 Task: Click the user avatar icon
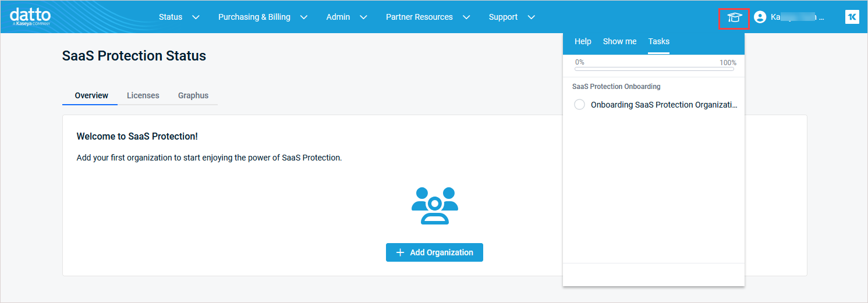pos(760,17)
